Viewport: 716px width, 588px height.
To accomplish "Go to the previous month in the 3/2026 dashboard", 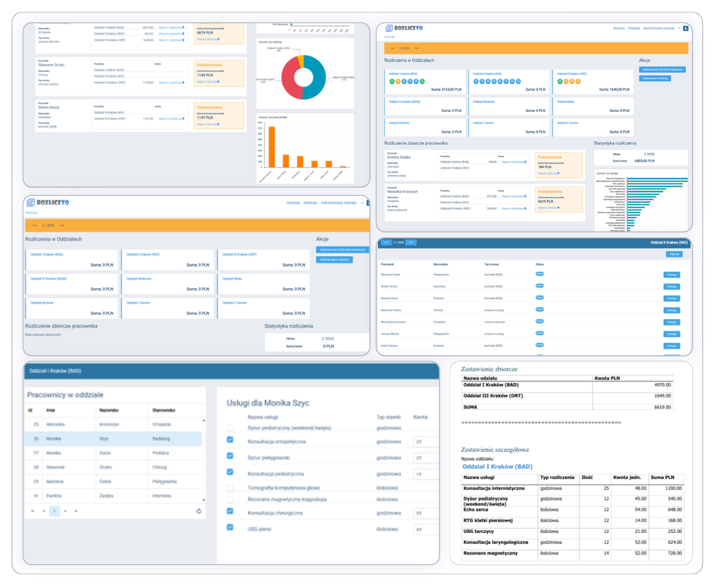I will pos(393,48).
